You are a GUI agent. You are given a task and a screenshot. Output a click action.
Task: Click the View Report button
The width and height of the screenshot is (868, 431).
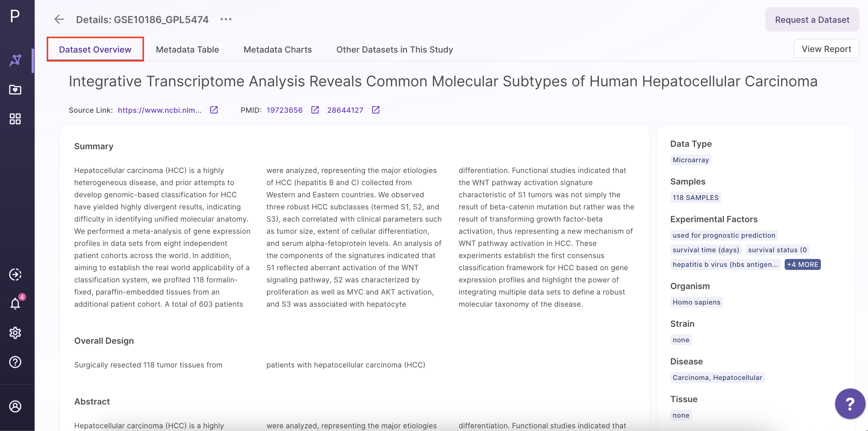pos(826,49)
